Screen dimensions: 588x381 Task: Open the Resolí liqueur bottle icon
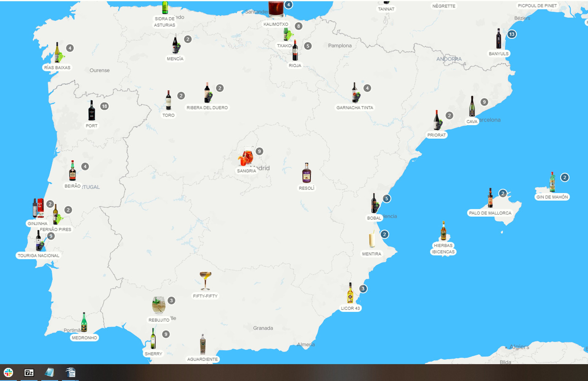[x=307, y=172]
